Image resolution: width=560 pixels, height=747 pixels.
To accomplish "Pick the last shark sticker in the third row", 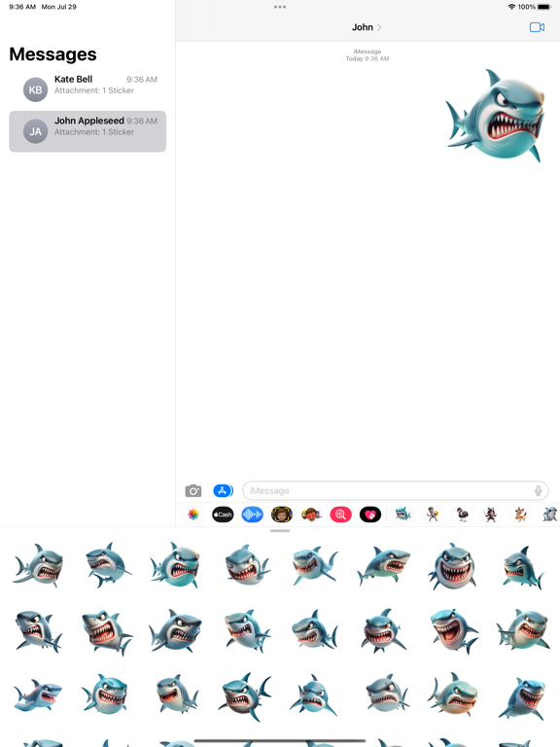I will point(522,698).
